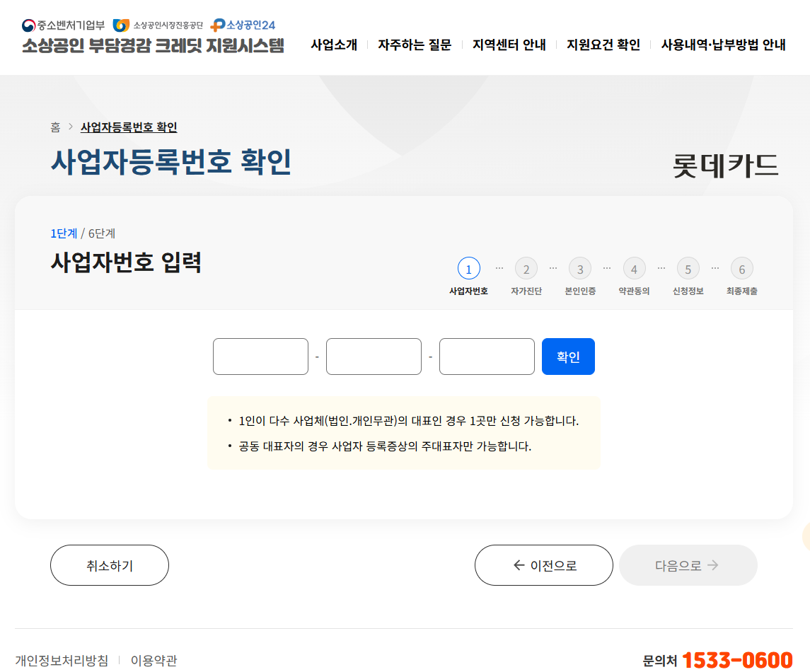Viewport: 810px width, 672px height.
Task: Click the 취소하기 button
Action: [x=110, y=565]
